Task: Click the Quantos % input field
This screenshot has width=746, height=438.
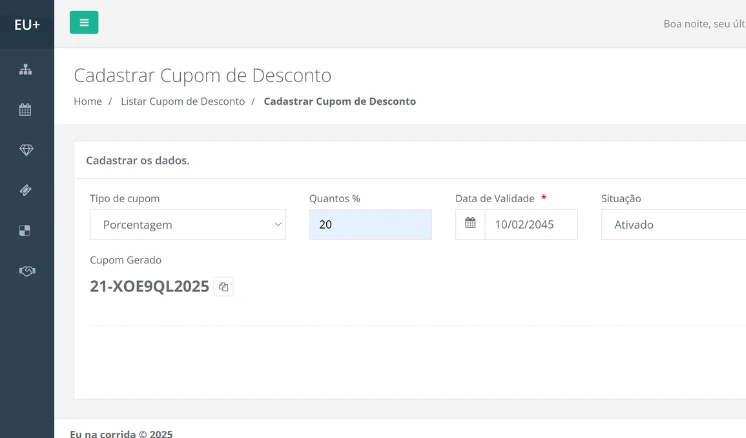Action: pyautogui.click(x=370, y=225)
